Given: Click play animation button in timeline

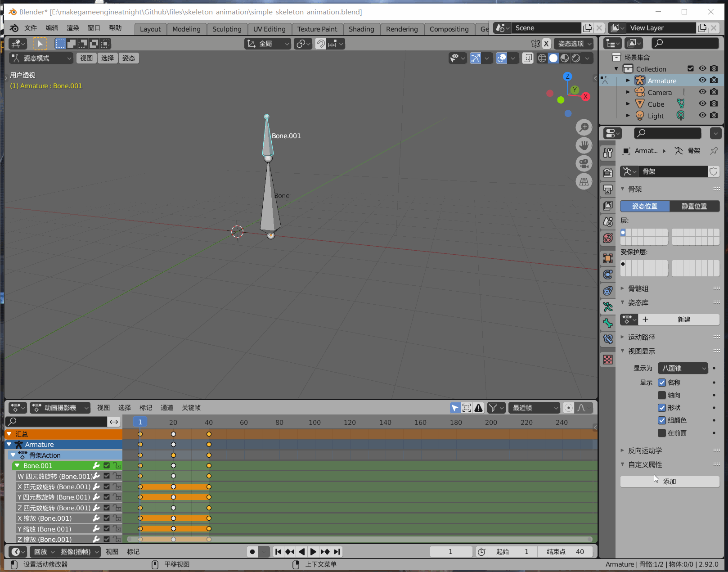Looking at the screenshot, I should coord(313,552).
